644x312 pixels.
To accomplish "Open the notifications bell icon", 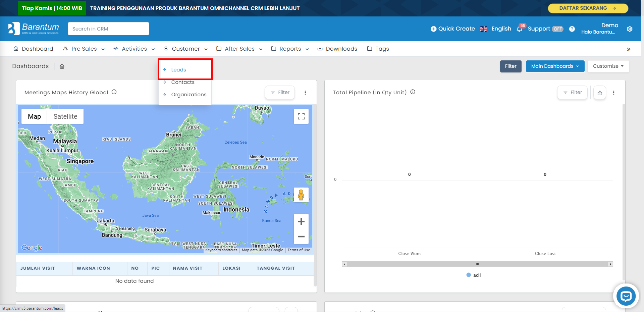I will tap(520, 29).
